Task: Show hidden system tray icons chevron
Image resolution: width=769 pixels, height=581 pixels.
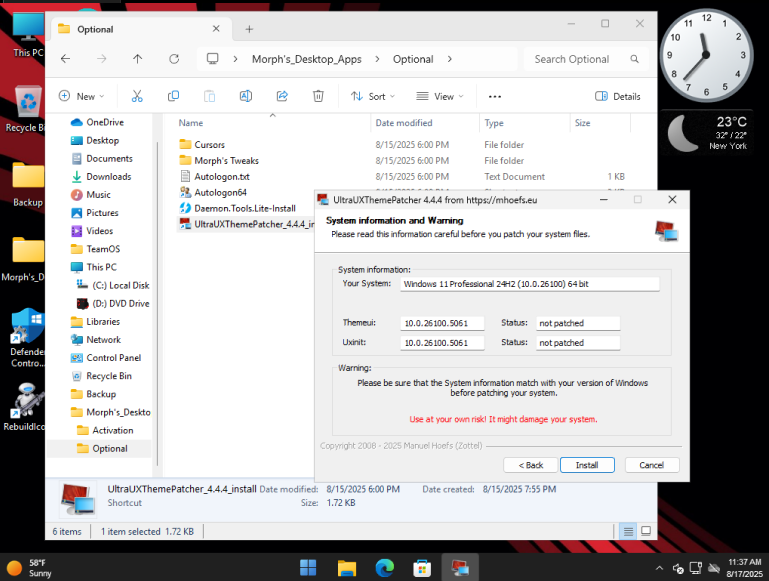Action: (x=659, y=568)
